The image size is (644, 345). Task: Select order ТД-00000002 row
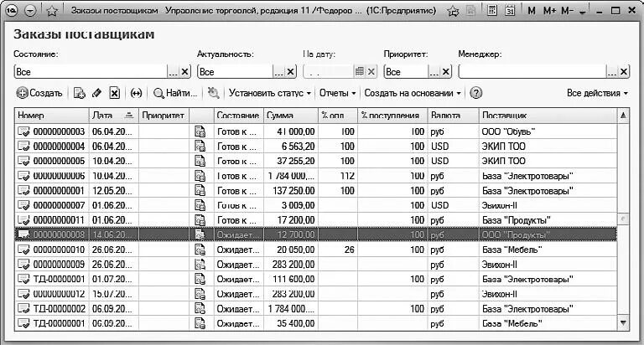click(316, 309)
